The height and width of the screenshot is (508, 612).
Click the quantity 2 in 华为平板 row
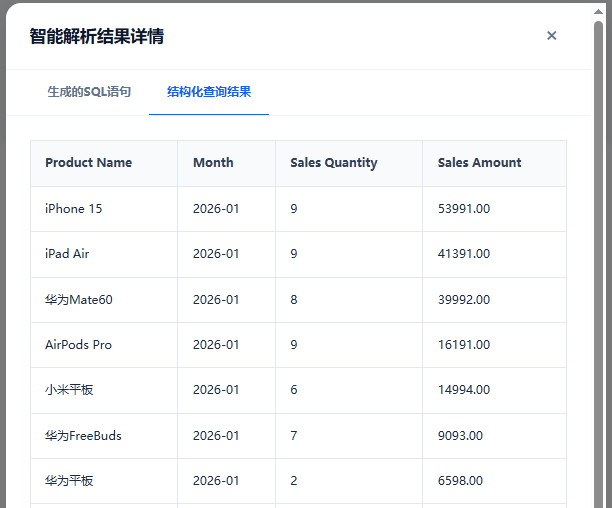294,481
